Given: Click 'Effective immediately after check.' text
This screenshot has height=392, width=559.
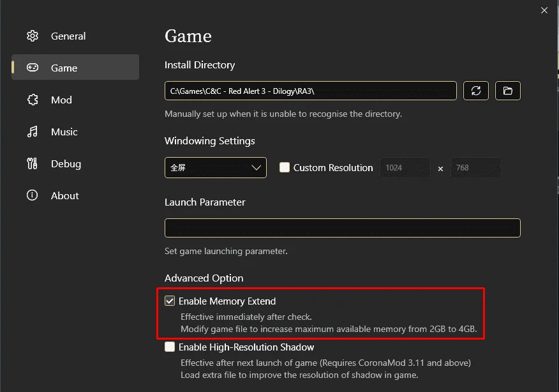Looking at the screenshot, I should coord(246,317).
